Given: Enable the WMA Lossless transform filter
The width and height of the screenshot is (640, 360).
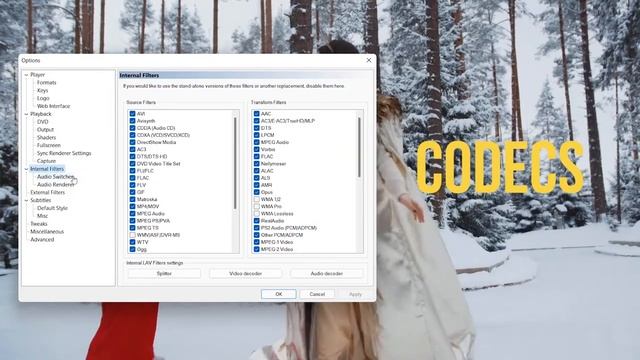Looking at the screenshot, I should click(256, 214).
